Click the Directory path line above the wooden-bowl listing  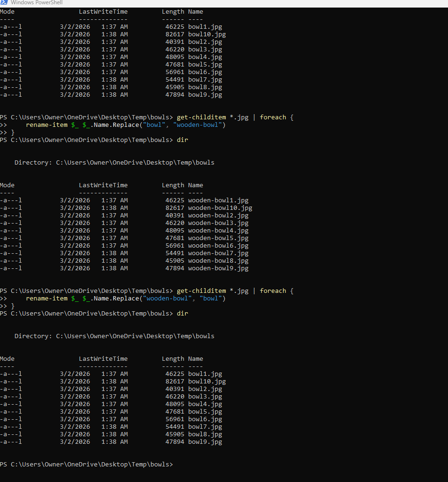(114, 163)
